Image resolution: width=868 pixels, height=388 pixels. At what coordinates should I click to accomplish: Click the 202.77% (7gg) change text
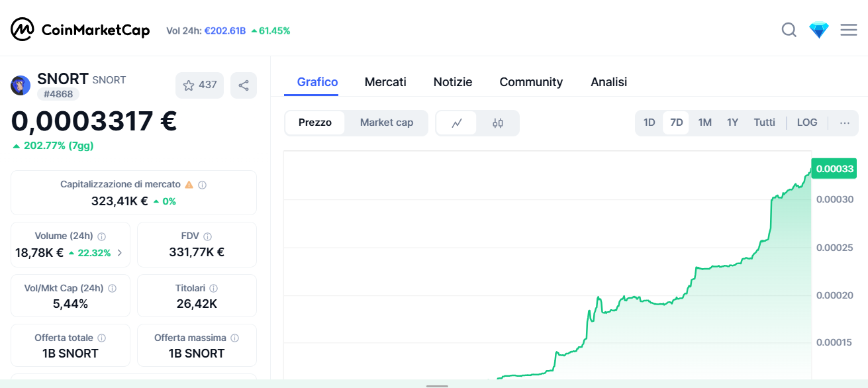(59, 146)
